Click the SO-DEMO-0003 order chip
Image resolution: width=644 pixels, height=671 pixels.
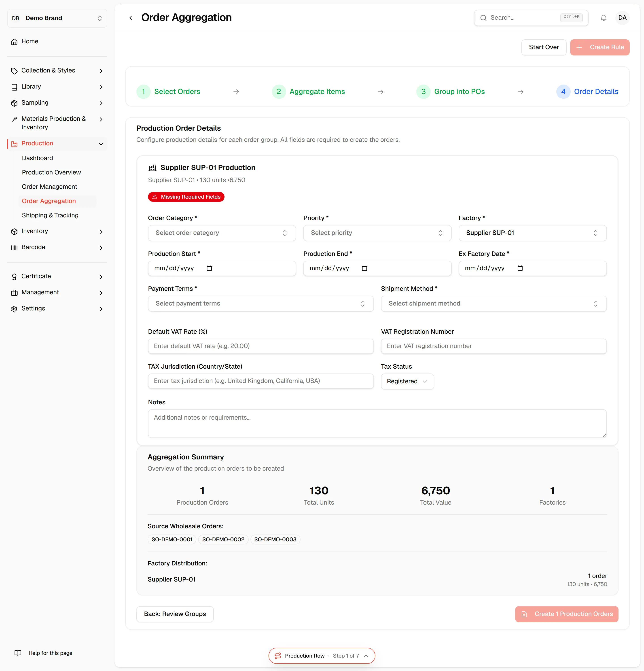[275, 539]
